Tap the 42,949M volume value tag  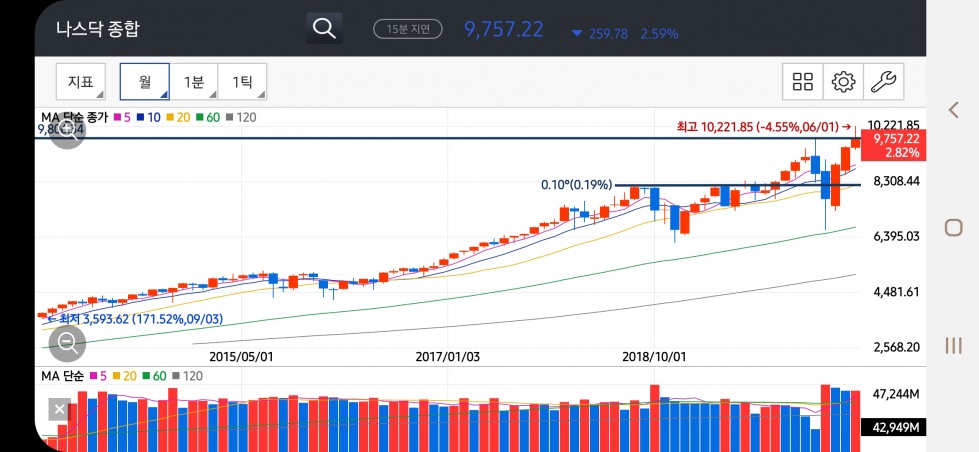[893, 428]
